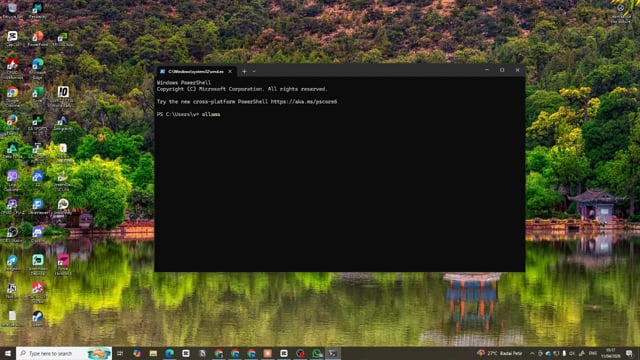The width and height of the screenshot is (640, 360).
Task: Add a new terminal tab
Action: tap(244, 71)
